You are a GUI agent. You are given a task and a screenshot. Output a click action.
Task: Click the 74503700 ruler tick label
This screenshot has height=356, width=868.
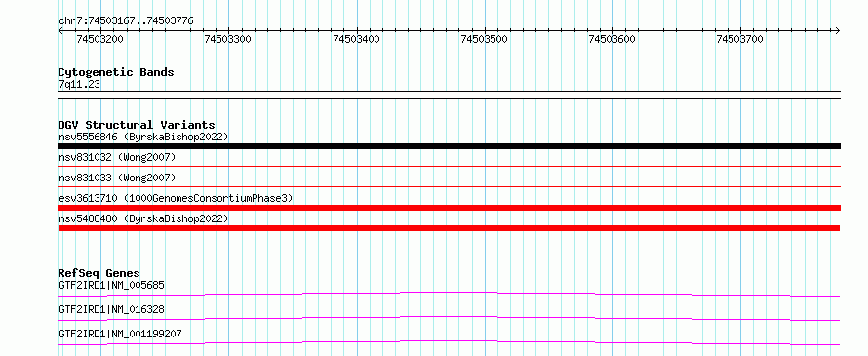pyautogui.click(x=739, y=39)
